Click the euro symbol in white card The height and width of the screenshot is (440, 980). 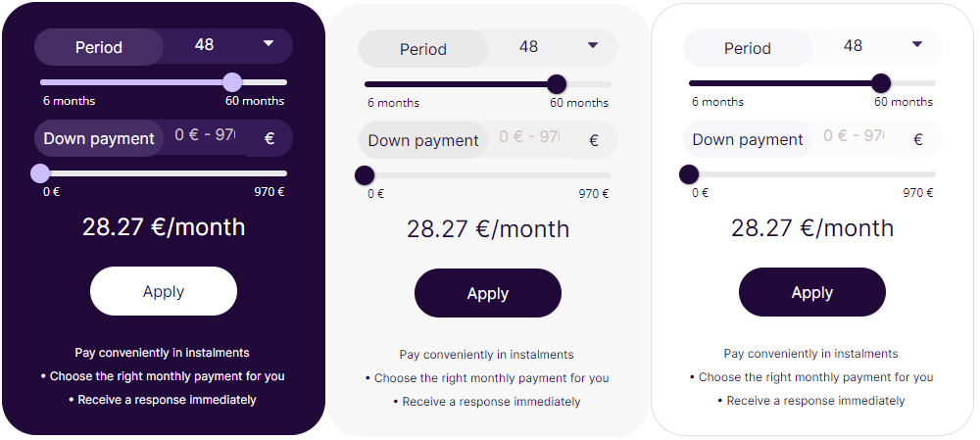click(918, 139)
